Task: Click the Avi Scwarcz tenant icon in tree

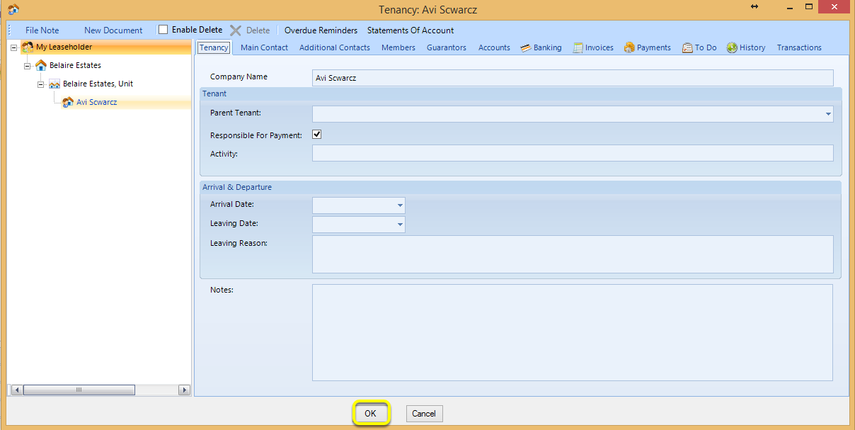Action: point(68,102)
